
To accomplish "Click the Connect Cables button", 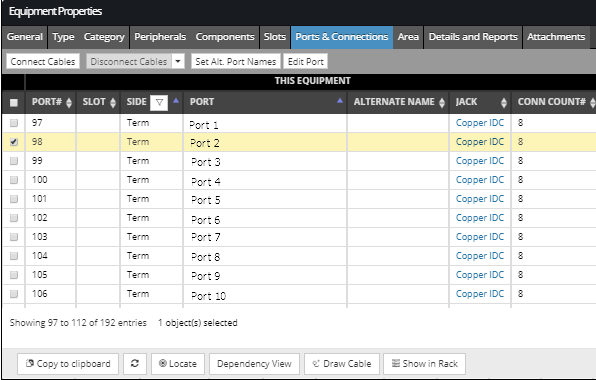I will [43, 62].
